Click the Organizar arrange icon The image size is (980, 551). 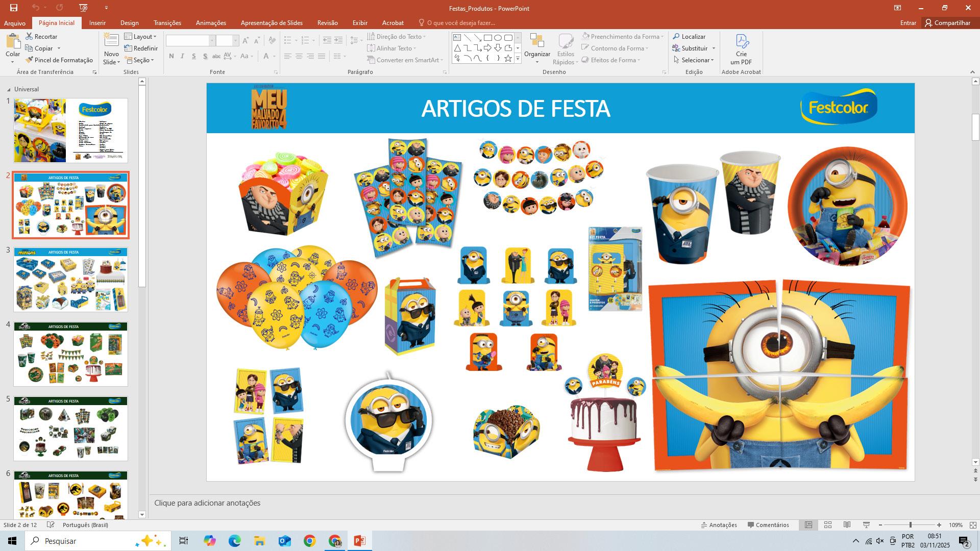537,41
